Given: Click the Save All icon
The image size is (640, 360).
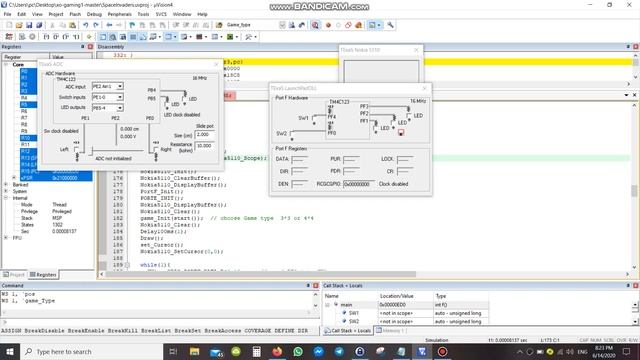Looking at the screenshot, I should [39, 25].
